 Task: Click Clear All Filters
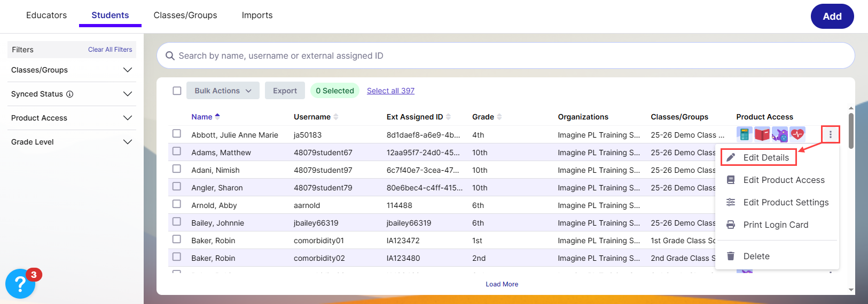110,50
